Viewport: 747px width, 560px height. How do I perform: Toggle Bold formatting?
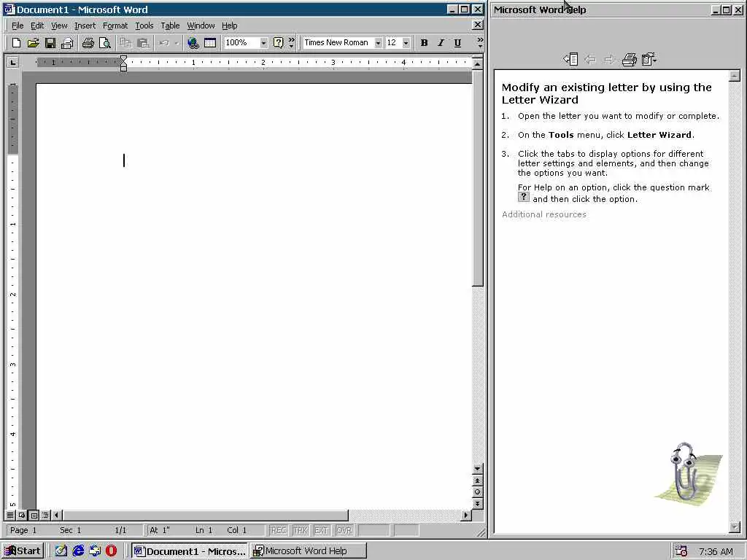click(x=424, y=43)
